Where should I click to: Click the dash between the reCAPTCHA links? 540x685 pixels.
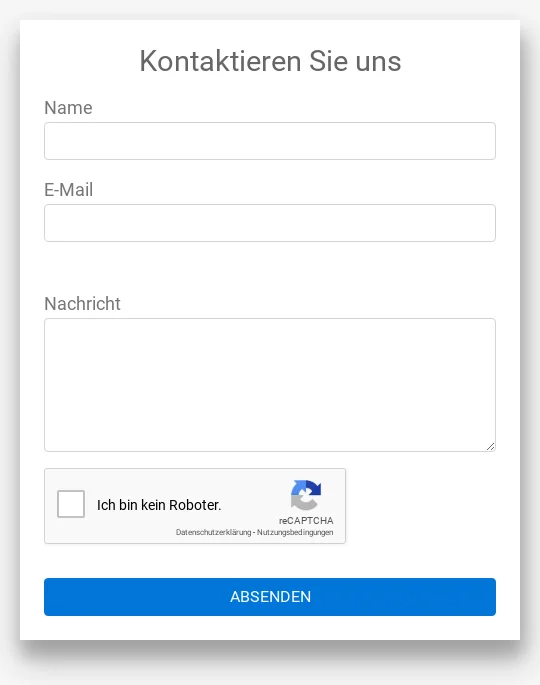point(254,533)
